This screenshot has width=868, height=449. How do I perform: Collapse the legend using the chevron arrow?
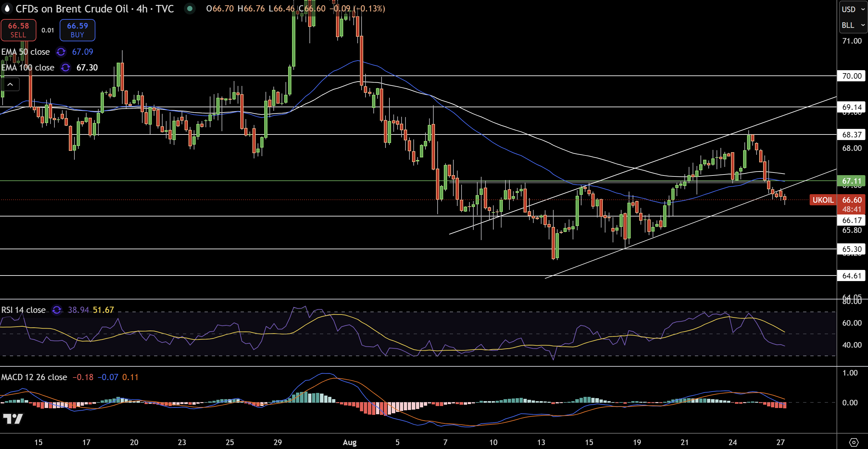(10, 84)
